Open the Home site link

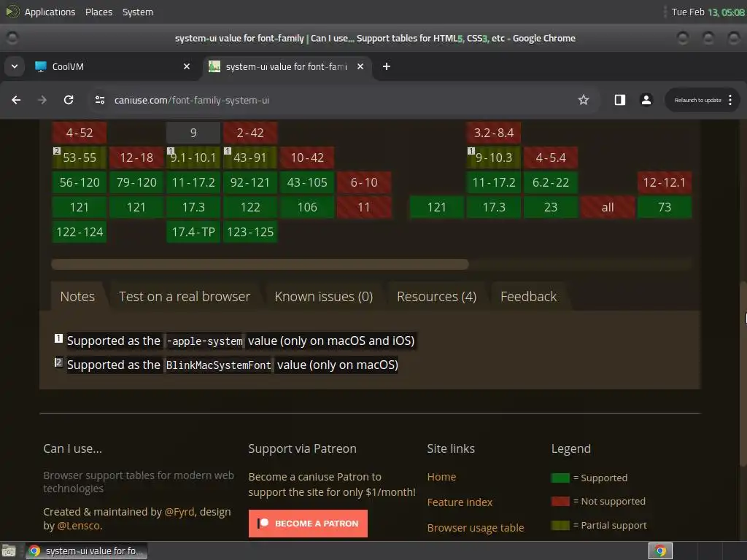click(x=441, y=477)
